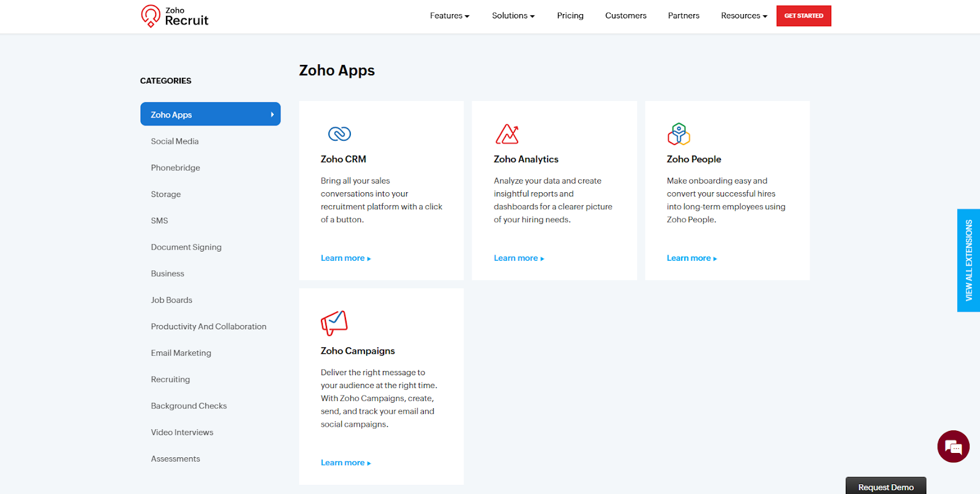This screenshot has height=494, width=980.
Task: Expand the Resources dropdown menu
Action: click(x=744, y=16)
